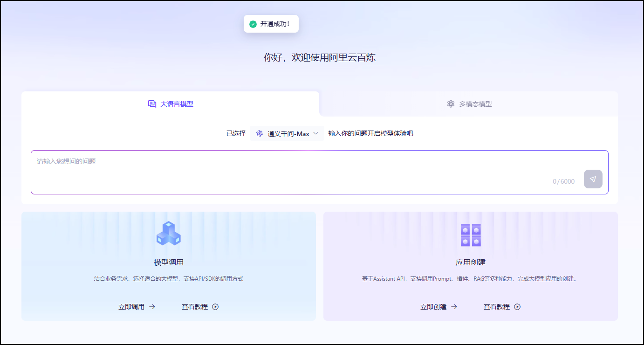Click the green check icon in 开通成功 toast
Screen dimensions: 644x345
(x=253, y=24)
